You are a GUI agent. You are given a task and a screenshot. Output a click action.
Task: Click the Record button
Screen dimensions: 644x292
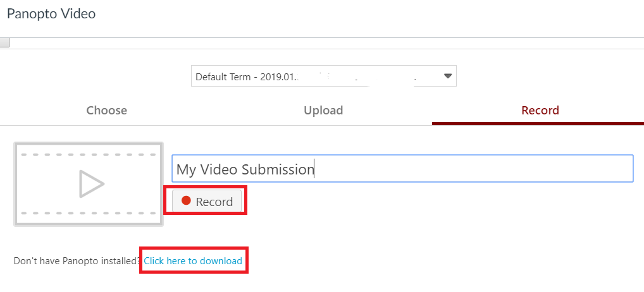[x=207, y=202]
